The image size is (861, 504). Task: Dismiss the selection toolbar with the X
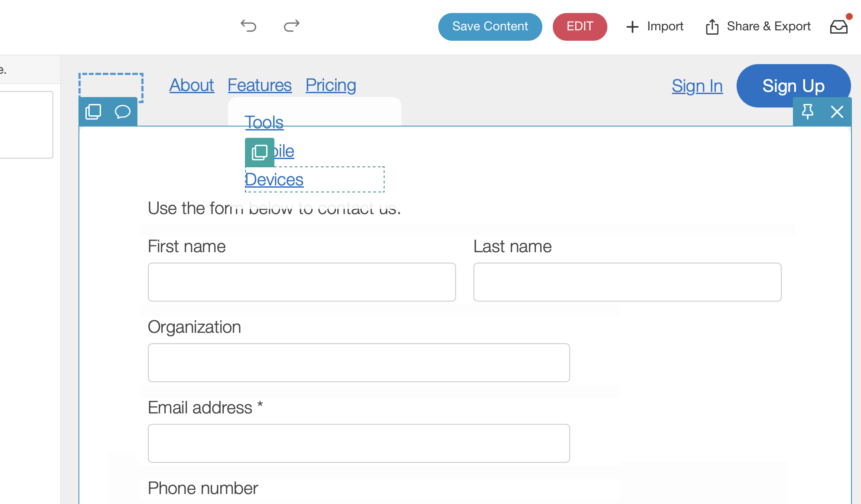(837, 111)
